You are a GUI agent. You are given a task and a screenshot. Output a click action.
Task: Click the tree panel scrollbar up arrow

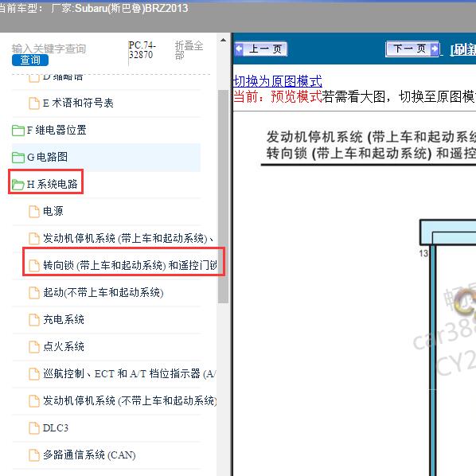tap(223, 40)
